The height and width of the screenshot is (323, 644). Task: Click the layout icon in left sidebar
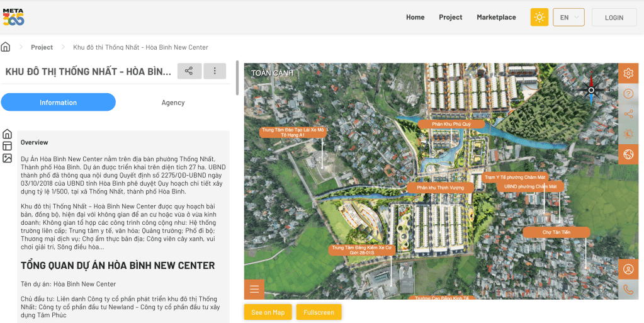tap(8, 146)
